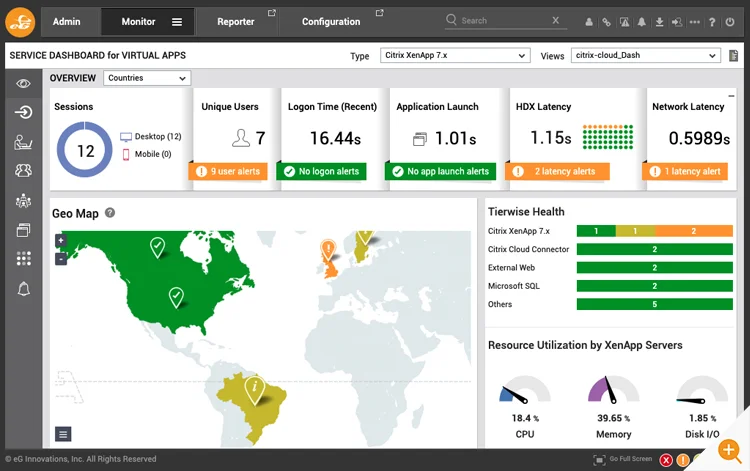Open the geo map list menu icon

click(63, 434)
